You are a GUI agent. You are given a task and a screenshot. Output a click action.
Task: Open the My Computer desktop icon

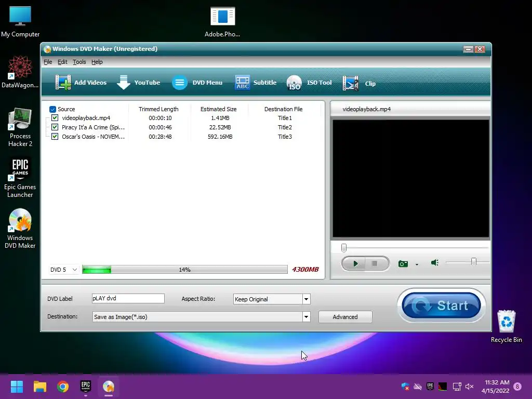20,22
